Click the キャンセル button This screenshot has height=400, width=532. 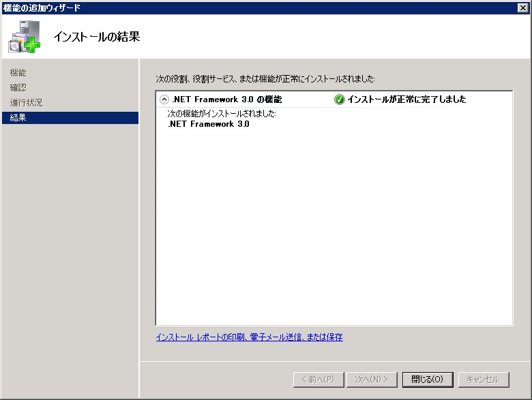pos(484,379)
